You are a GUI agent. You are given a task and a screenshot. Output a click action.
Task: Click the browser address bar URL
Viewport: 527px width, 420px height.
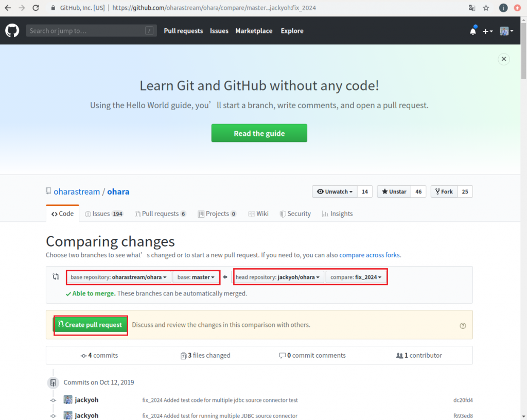pyautogui.click(x=214, y=8)
